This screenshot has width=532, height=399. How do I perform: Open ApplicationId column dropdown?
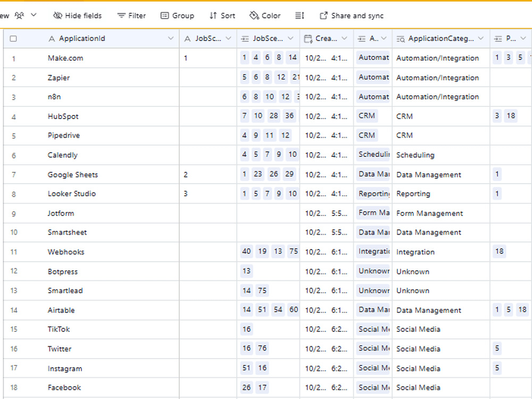click(x=171, y=38)
